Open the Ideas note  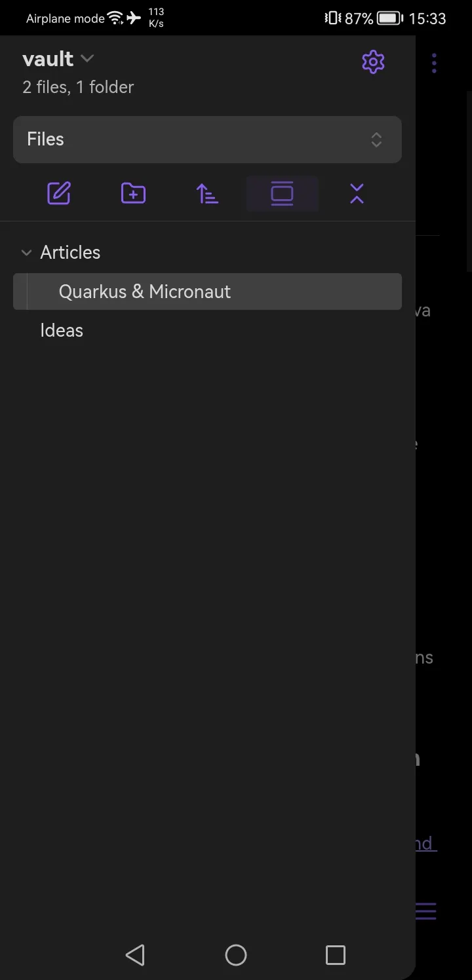[x=61, y=330]
